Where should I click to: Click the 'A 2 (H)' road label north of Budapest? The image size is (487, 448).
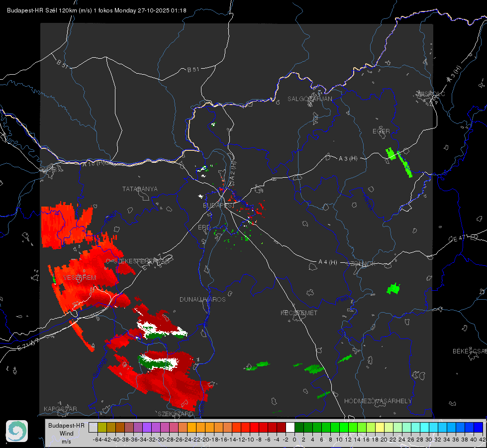(x=232, y=170)
